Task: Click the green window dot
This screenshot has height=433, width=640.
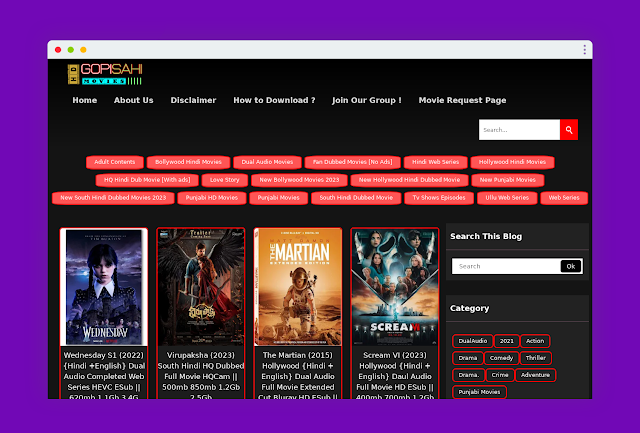Action: (x=71, y=50)
